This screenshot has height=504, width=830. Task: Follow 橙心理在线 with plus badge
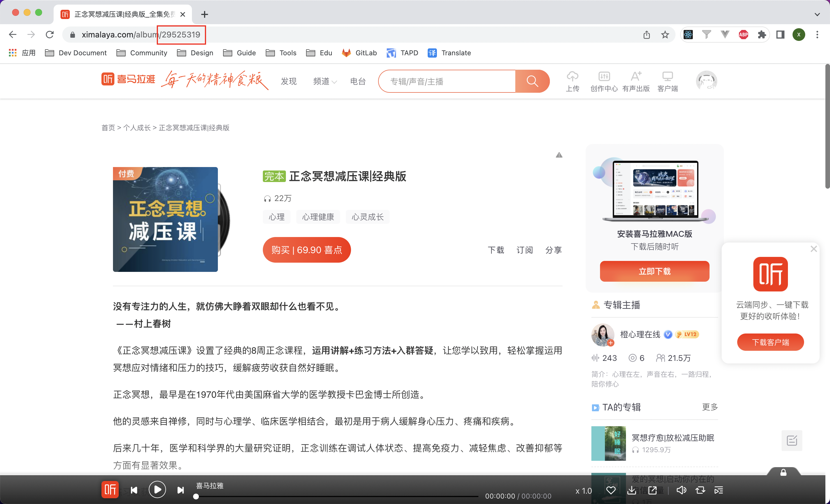pos(611,343)
